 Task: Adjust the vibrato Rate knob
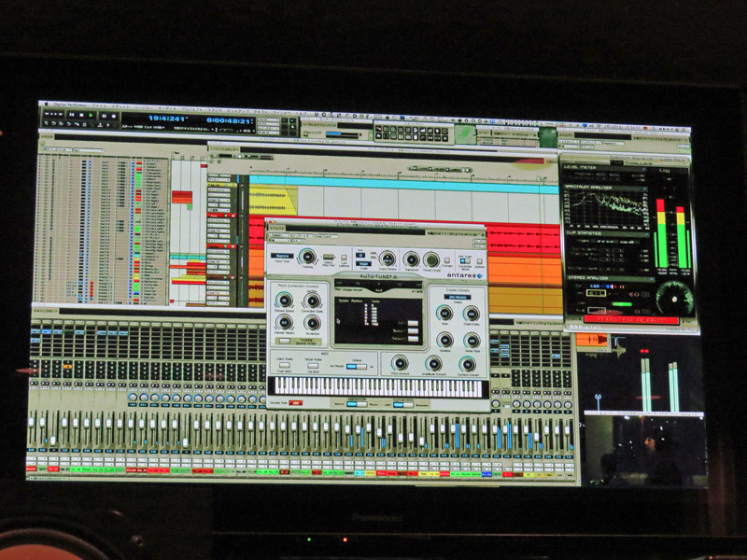444,314
